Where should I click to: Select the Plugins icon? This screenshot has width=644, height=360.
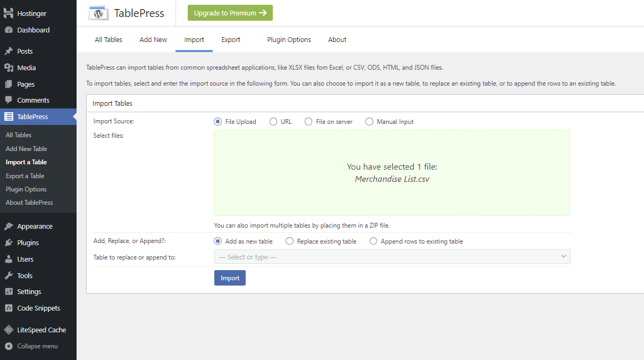pyautogui.click(x=11, y=242)
